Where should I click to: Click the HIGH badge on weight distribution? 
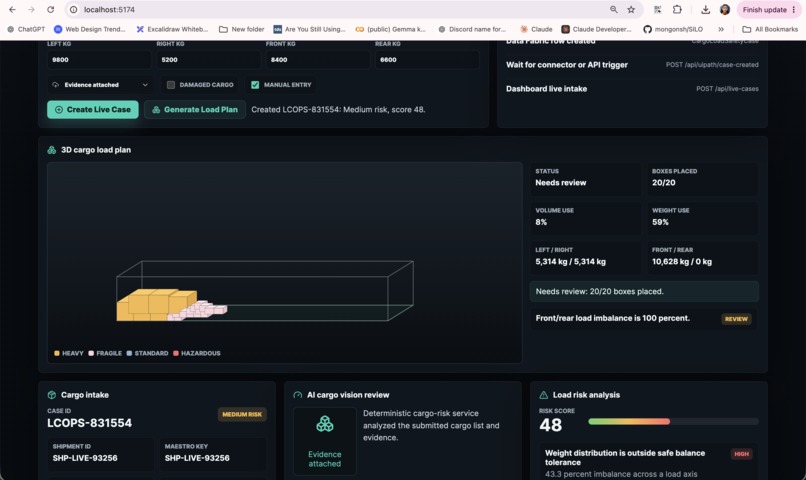(741, 454)
